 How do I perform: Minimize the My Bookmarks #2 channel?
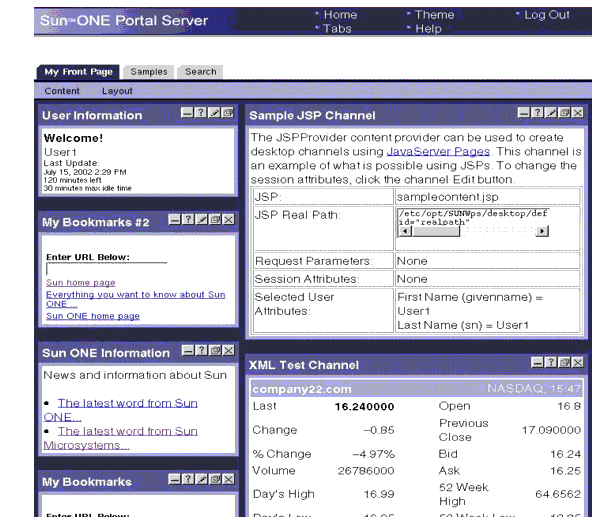click(174, 219)
